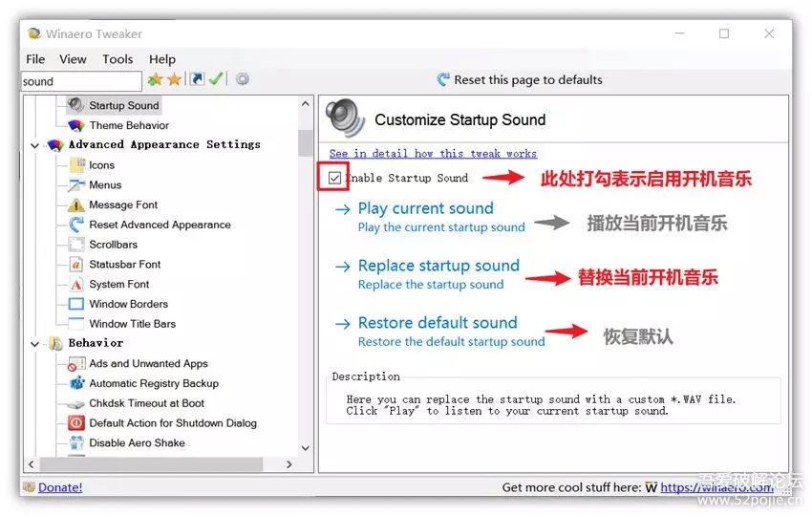Click the search box containing 'sound'
812x516 pixels.
click(x=80, y=81)
